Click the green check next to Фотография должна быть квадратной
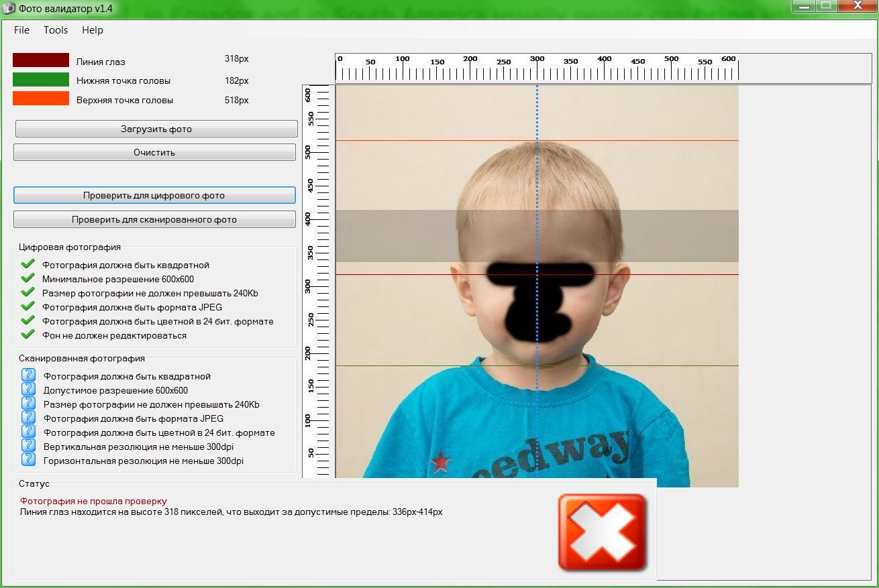Screen dimensions: 879x588 pyautogui.click(x=28, y=264)
